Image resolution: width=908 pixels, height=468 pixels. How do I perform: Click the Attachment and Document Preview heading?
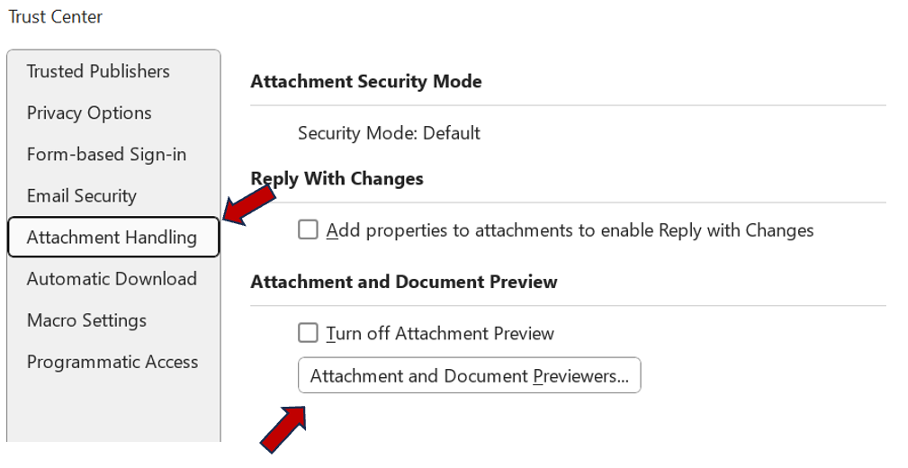tap(403, 282)
